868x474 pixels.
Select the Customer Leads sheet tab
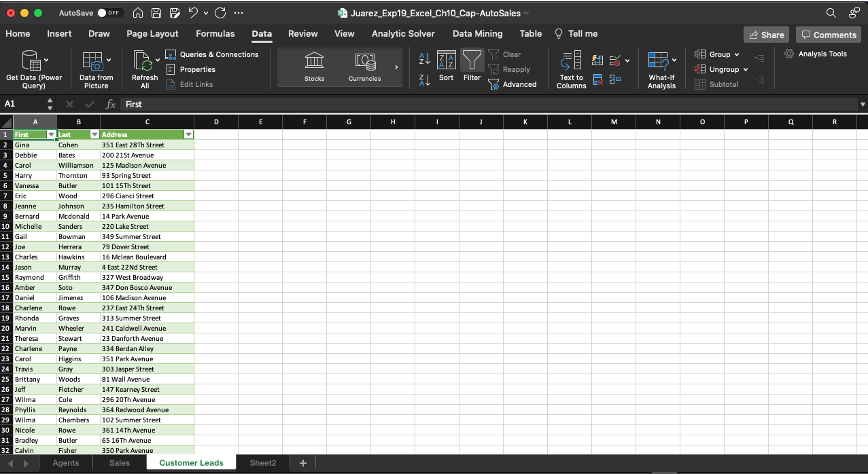click(191, 462)
